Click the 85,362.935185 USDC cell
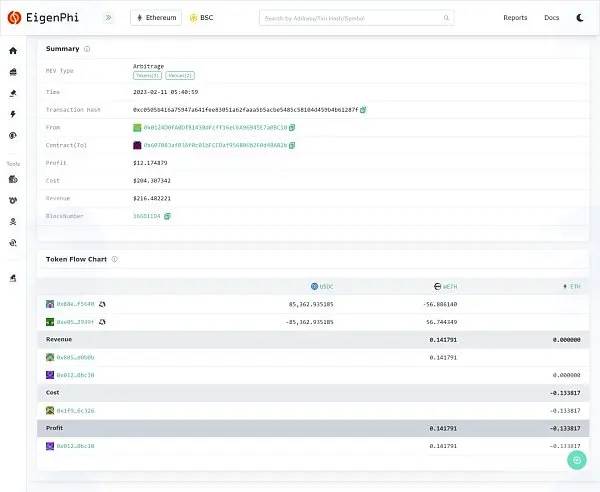The width and height of the screenshot is (600, 492). [311, 304]
